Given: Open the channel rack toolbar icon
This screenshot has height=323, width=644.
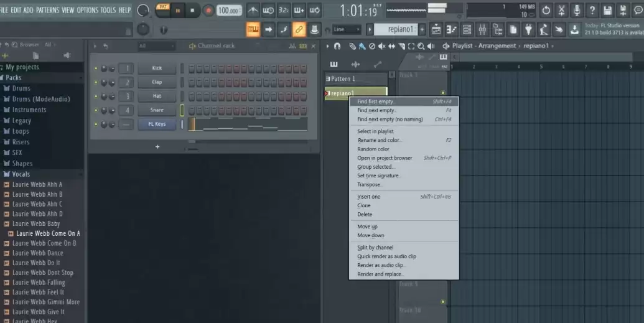Looking at the screenshot, I should click(x=467, y=30).
